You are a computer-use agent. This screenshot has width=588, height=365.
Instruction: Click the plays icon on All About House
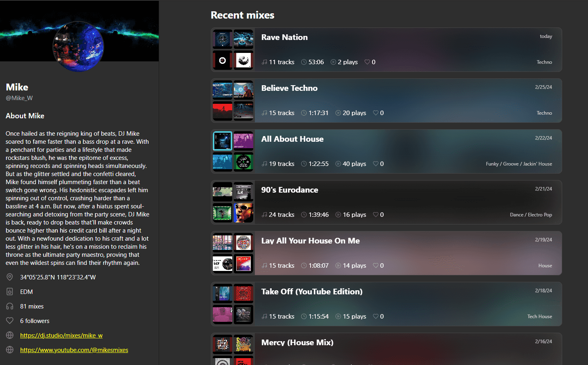(338, 164)
